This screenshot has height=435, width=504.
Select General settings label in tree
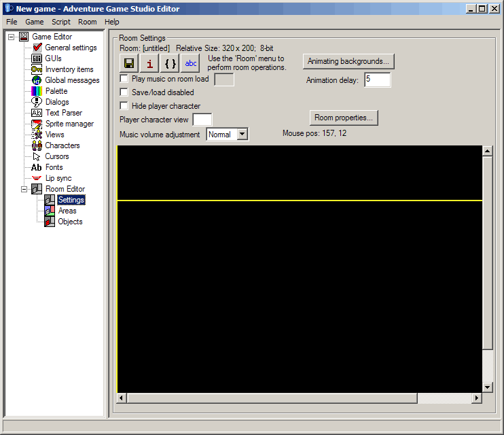71,48
